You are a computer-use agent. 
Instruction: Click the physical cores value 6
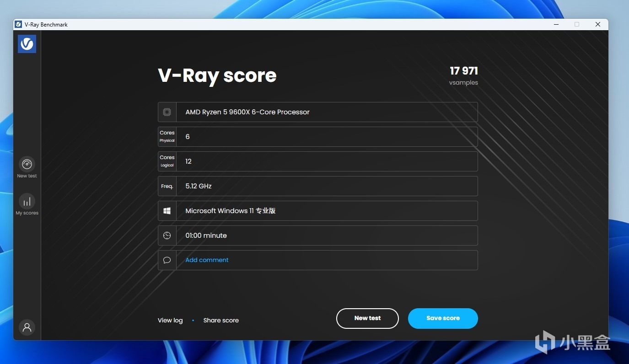tap(188, 137)
